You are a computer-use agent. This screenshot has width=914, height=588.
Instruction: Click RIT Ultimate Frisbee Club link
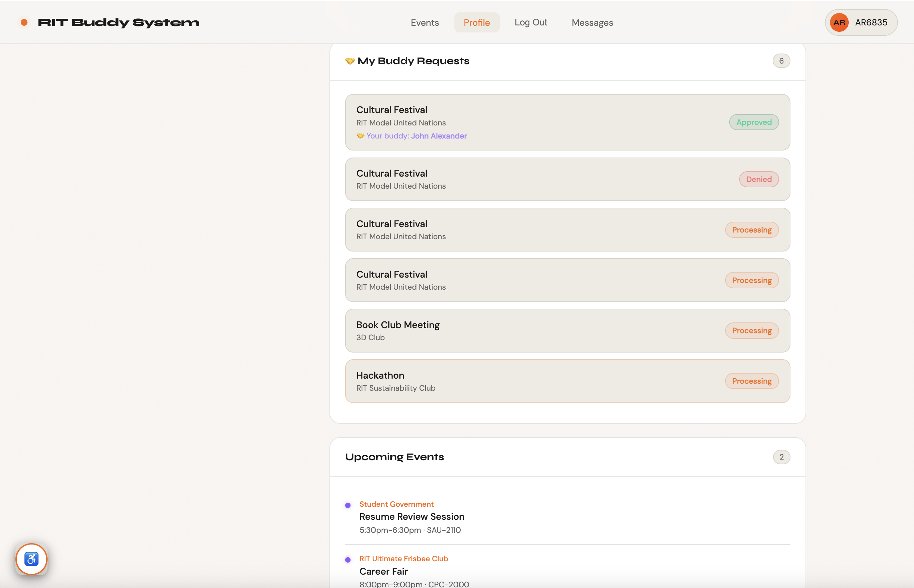[403, 559]
